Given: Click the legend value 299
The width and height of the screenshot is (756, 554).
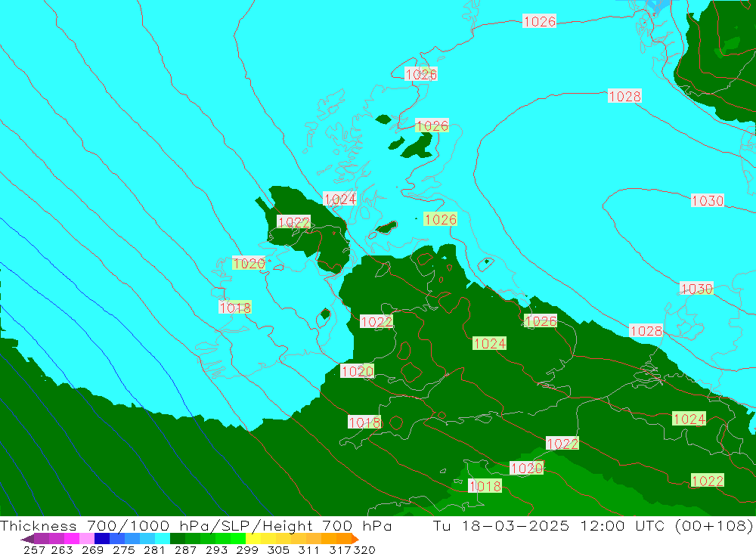Looking at the screenshot, I should tap(247, 549).
